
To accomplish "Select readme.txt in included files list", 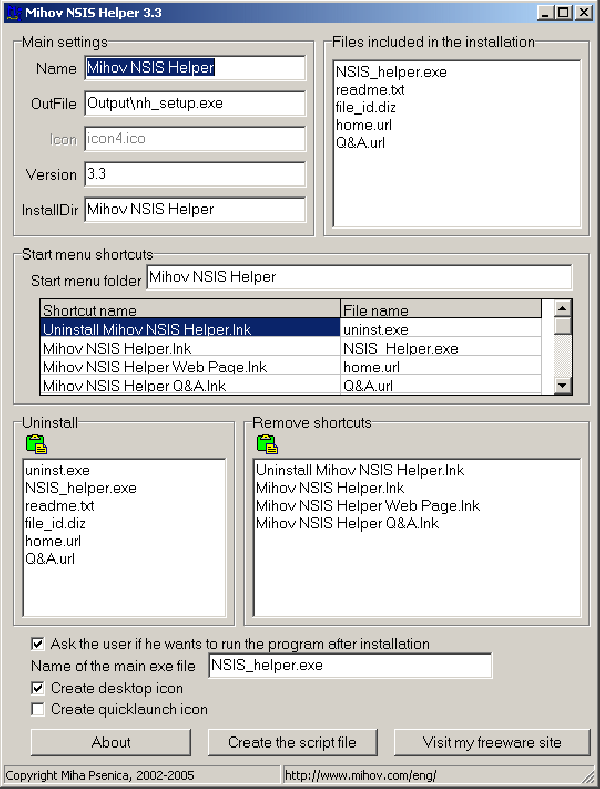I will pyautogui.click(x=370, y=90).
